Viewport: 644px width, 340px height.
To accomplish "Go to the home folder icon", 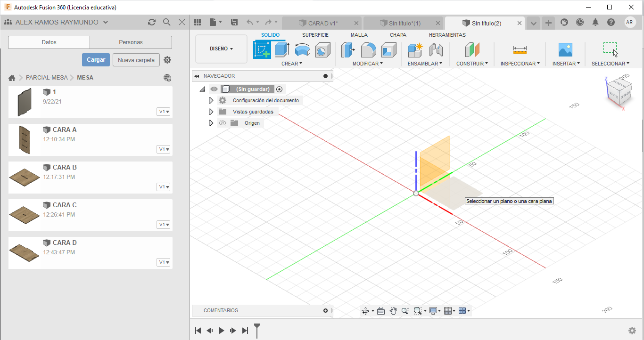I will [x=12, y=78].
